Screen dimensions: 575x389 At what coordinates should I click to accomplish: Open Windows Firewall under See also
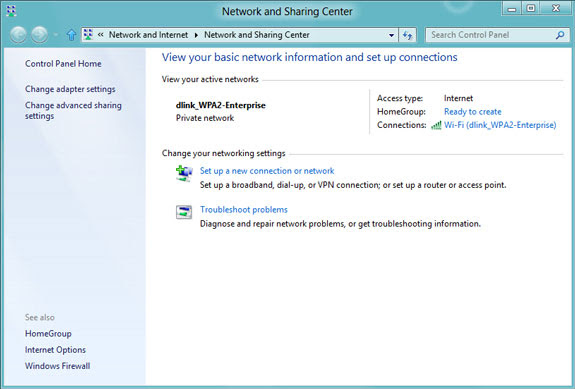(x=58, y=366)
